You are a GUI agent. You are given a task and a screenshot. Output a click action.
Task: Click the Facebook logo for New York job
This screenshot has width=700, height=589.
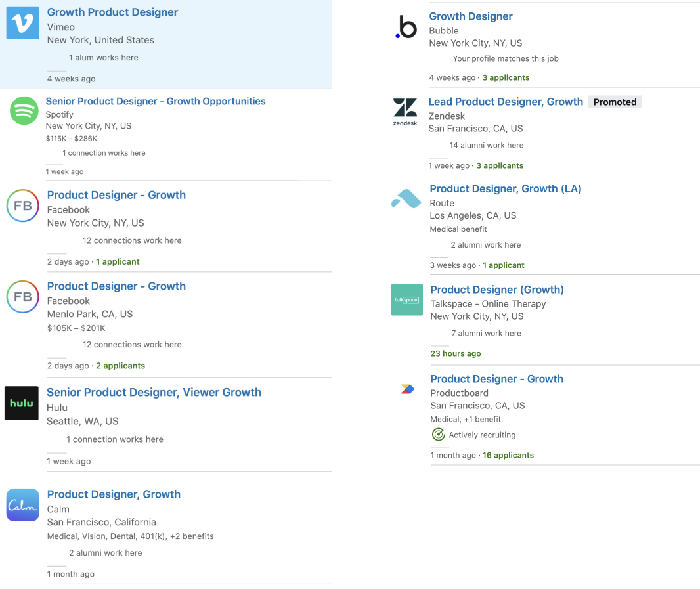22,206
